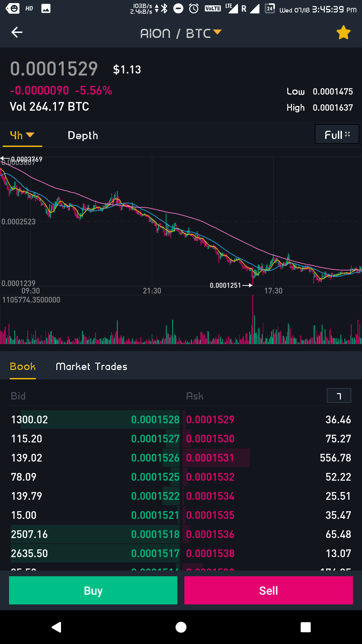Screen dimensions: 362x644
Task: Select bid price 0.0001525
Action: click(155, 477)
